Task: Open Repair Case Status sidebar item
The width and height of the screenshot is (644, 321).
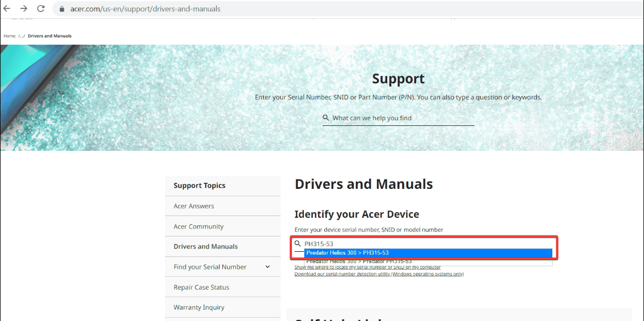Action: (x=223, y=288)
